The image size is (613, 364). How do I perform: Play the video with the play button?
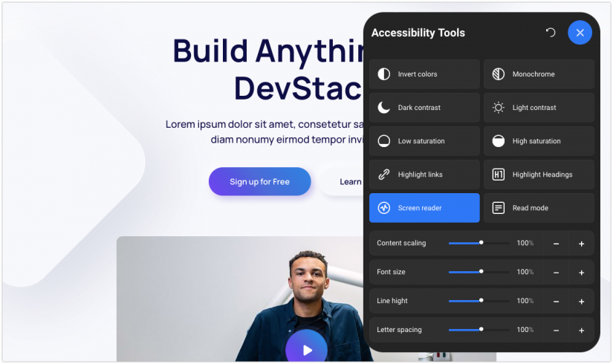306,349
